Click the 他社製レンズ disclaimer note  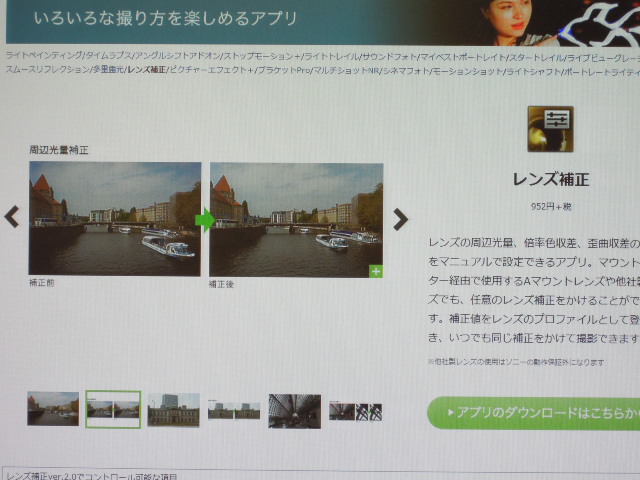coord(516,362)
